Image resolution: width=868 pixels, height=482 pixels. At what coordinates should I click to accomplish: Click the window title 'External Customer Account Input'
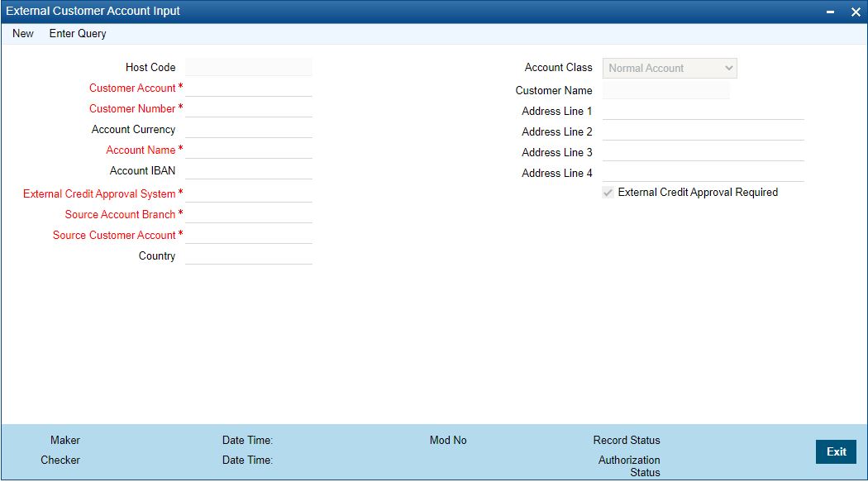tap(93, 11)
